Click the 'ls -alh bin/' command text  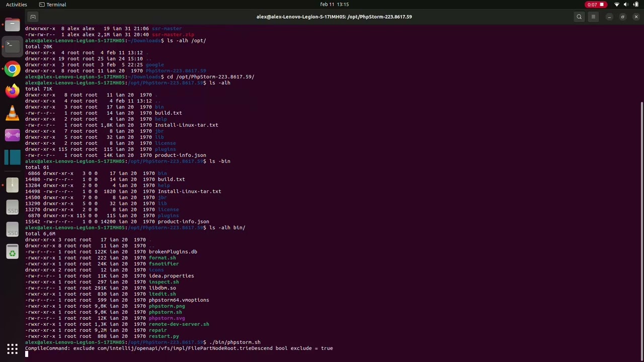click(227, 228)
